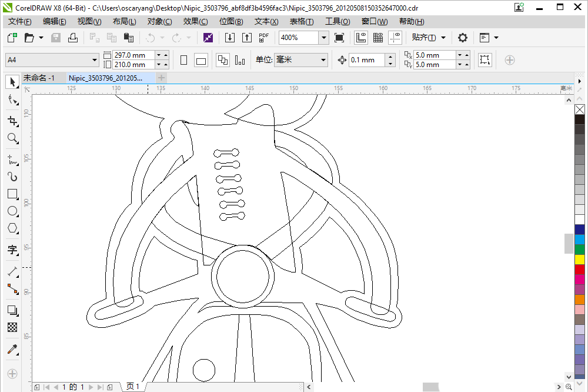Select the Eyedropper tool
588x392 pixels.
click(12, 350)
